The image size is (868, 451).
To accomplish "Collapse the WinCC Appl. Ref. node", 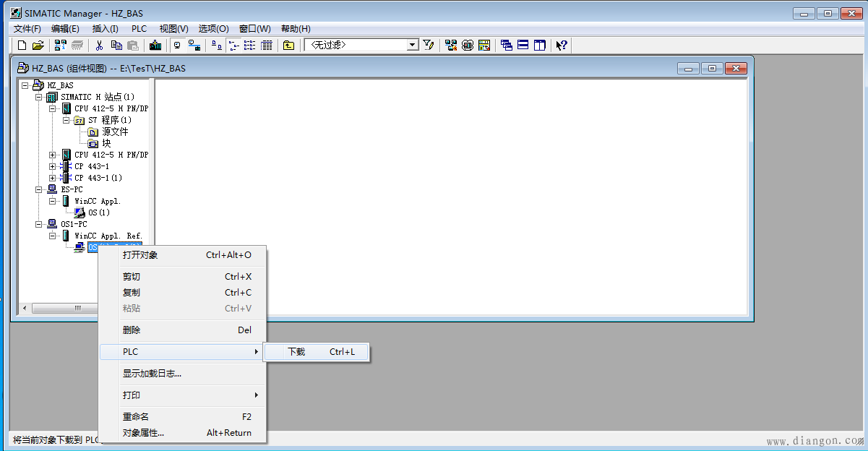I will point(53,236).
